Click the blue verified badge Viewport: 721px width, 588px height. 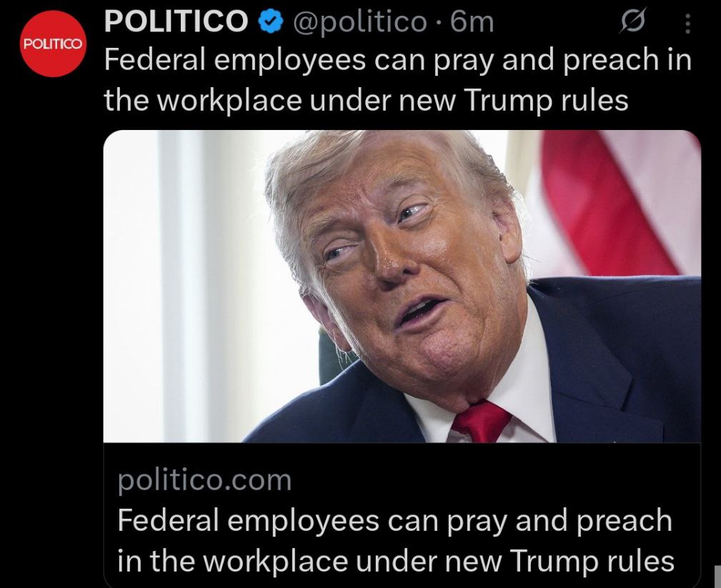click(271, 21)
